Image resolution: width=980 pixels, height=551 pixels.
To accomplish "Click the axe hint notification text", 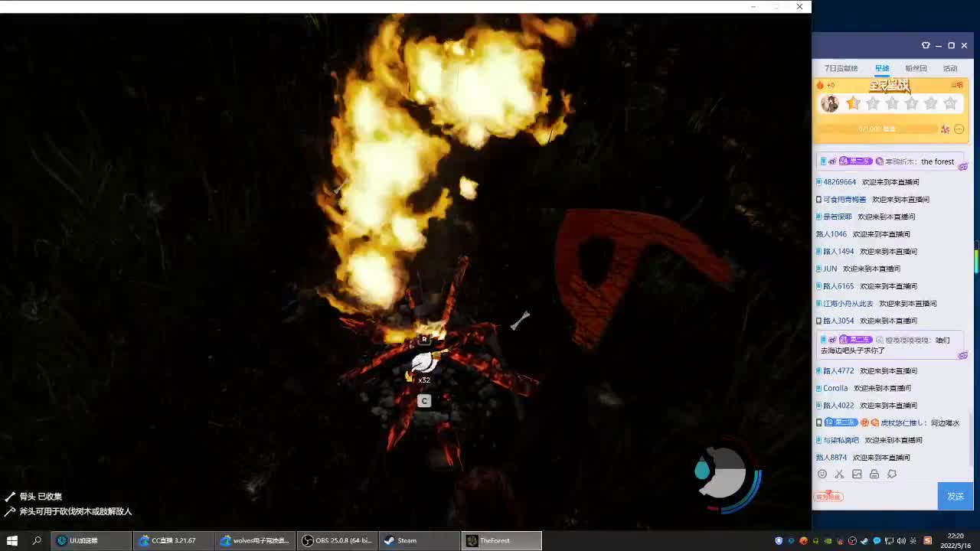I will click(x=76, y=511).
